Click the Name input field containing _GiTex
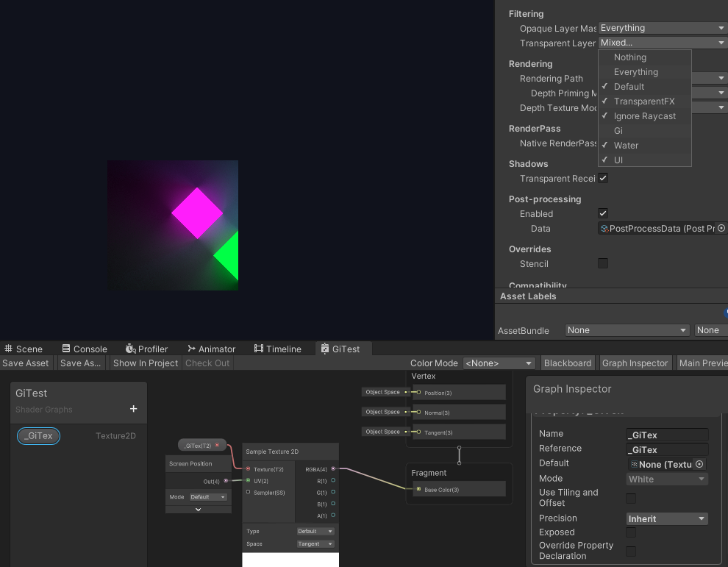Screen dimensions: 728x567 click(666, 435)
